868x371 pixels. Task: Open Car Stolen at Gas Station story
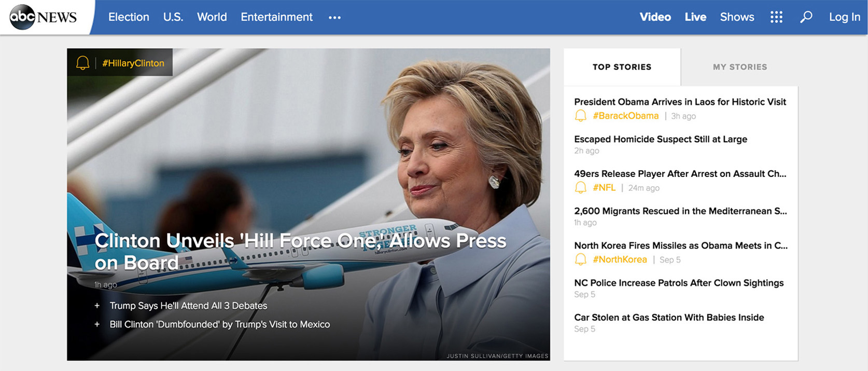click(x=669, y=318)
